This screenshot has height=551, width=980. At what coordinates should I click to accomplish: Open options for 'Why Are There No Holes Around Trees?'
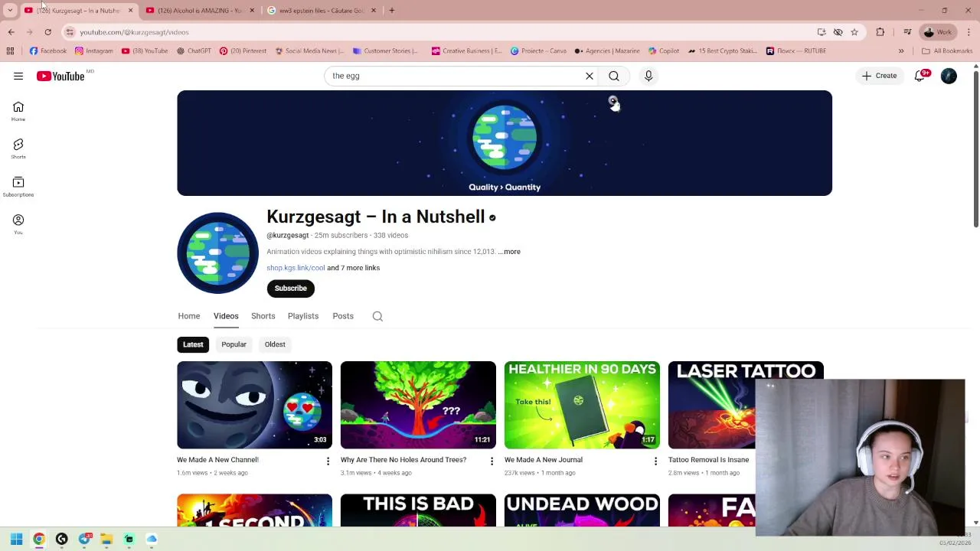[492, 461]
